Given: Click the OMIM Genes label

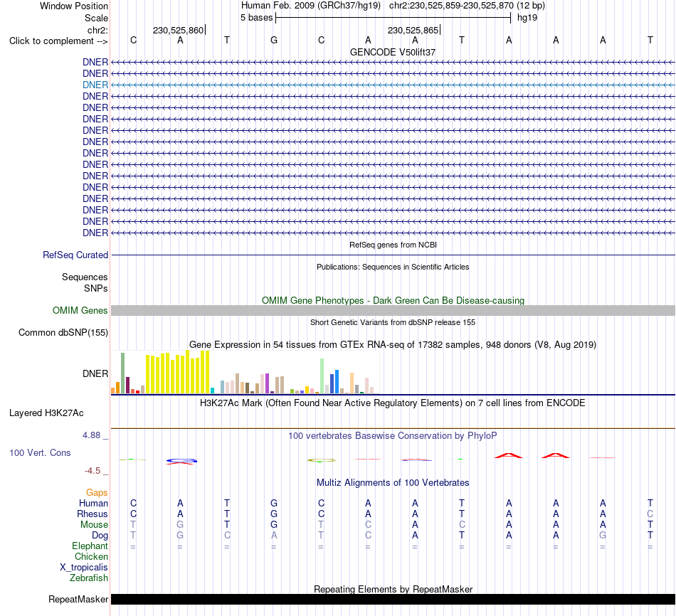Looking at the screenshot, I should (x=80, y=310).
